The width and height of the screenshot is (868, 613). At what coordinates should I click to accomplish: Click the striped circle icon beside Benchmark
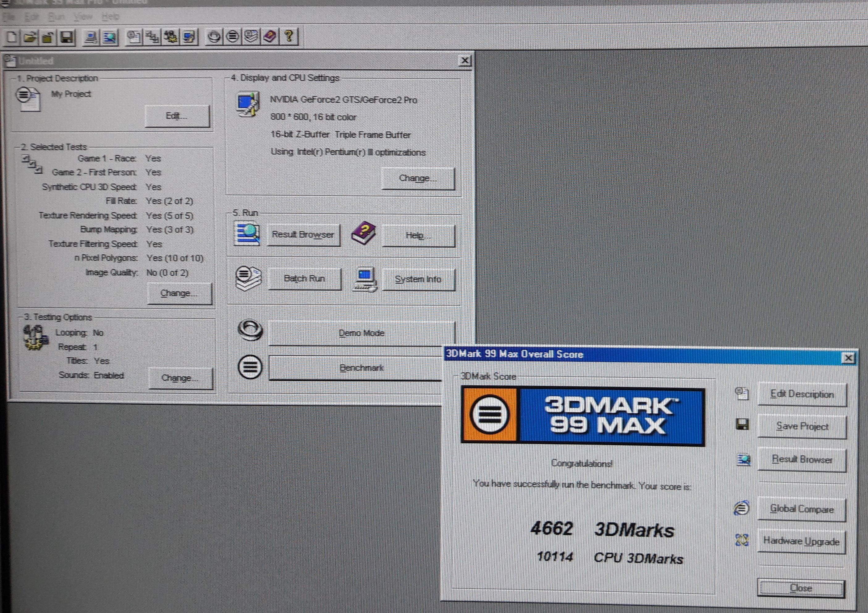[x=250, y=367]
